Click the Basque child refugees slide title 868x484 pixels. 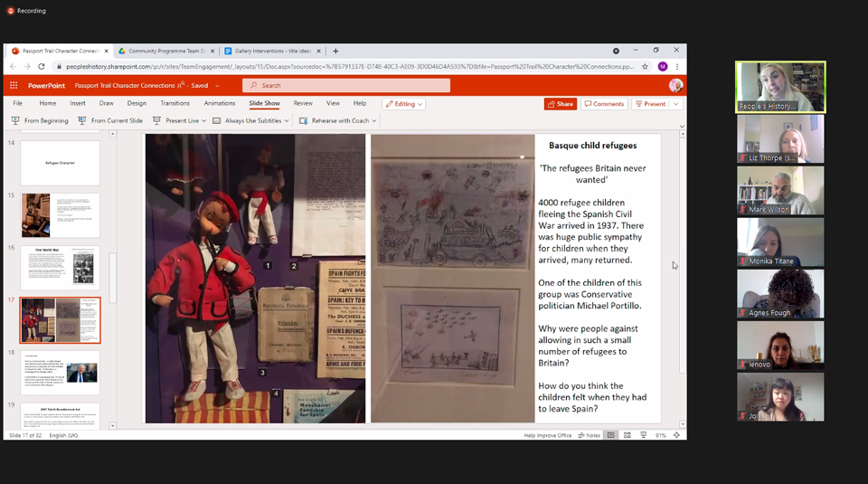point(592,146)
